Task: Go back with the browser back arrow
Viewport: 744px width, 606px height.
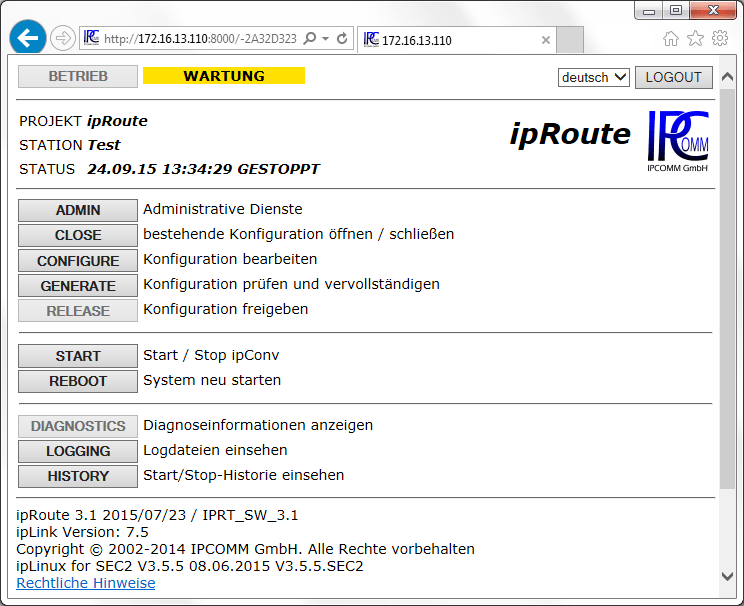Action: pyautogui.click(x=28, y=37)
